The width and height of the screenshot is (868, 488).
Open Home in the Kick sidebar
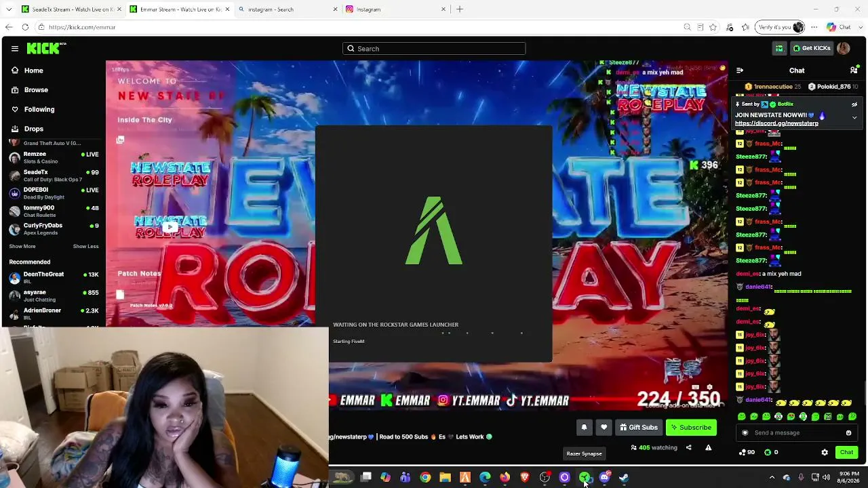click(x=53, y=70)
